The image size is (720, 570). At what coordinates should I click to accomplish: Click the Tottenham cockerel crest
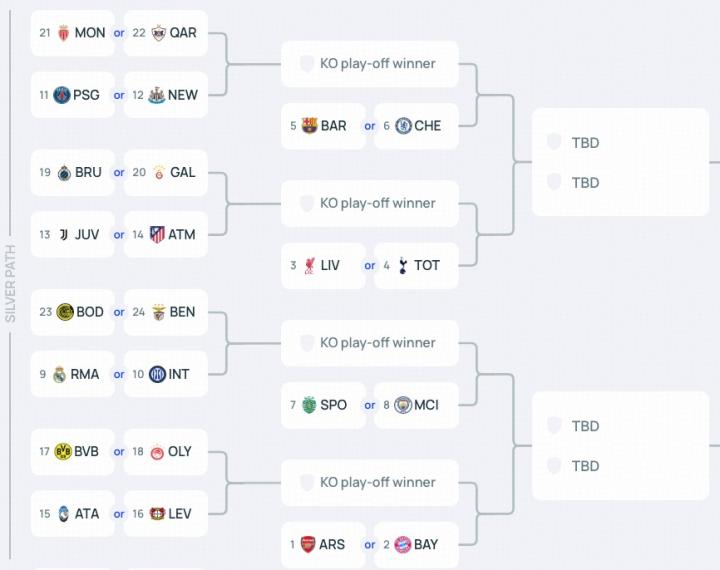[403, 266]
